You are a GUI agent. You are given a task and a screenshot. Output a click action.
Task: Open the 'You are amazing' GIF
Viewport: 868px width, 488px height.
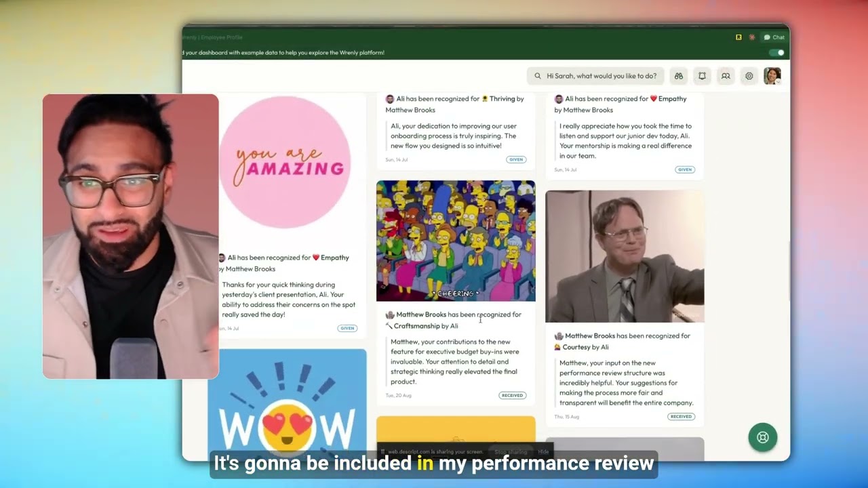tap(285, 163)
